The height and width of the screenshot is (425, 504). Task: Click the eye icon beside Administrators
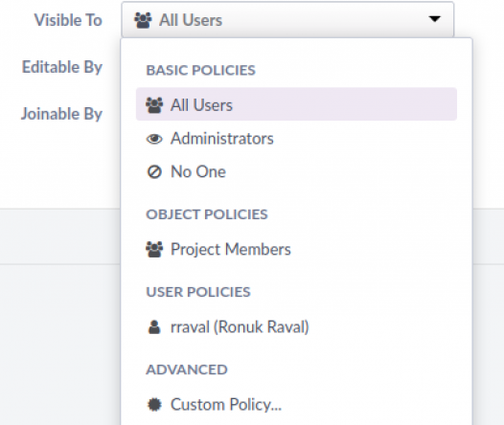[154, 139]
